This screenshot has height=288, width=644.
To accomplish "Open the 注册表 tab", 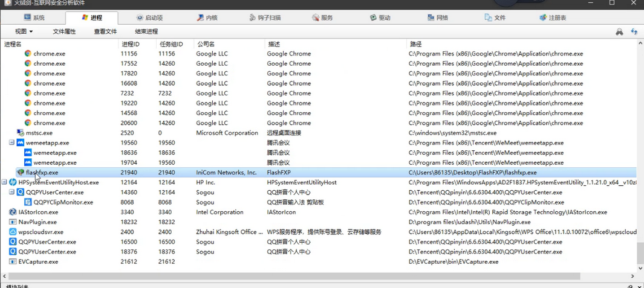I will [x=553, y=18].
